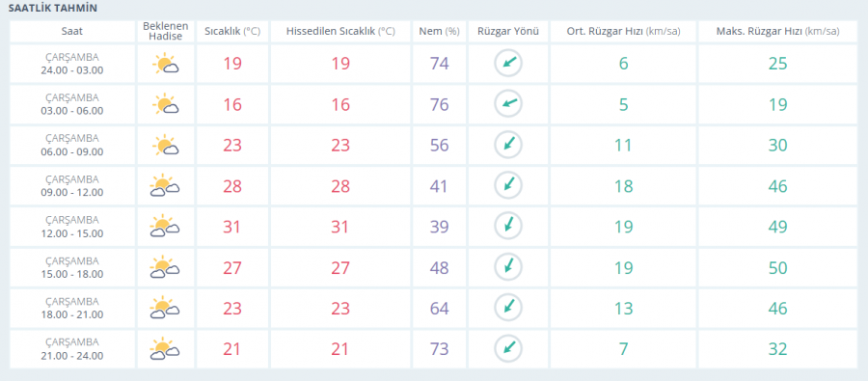The width and height of the screenshot is (868, 381).
Task: Click maximum wind speed value 49
Action: pyautogui.click(x=777, y=227)
